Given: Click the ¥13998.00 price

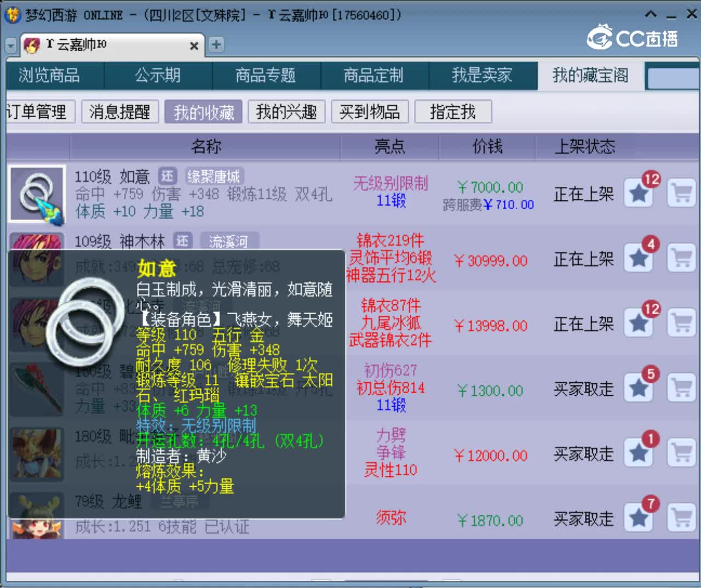Looking at the screenshot, I should [491, 326].
